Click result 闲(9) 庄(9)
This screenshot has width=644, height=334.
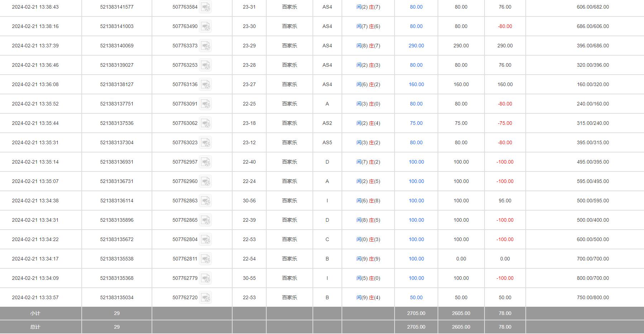pos(368,259)
